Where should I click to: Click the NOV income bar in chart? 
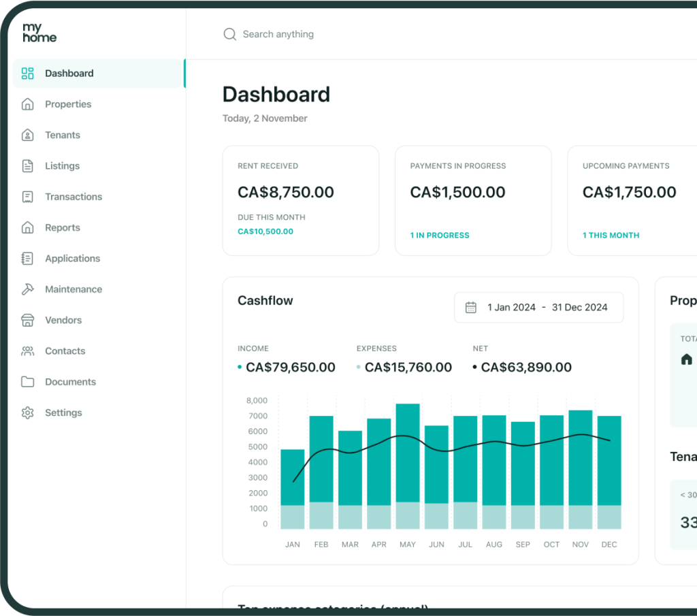581,458
